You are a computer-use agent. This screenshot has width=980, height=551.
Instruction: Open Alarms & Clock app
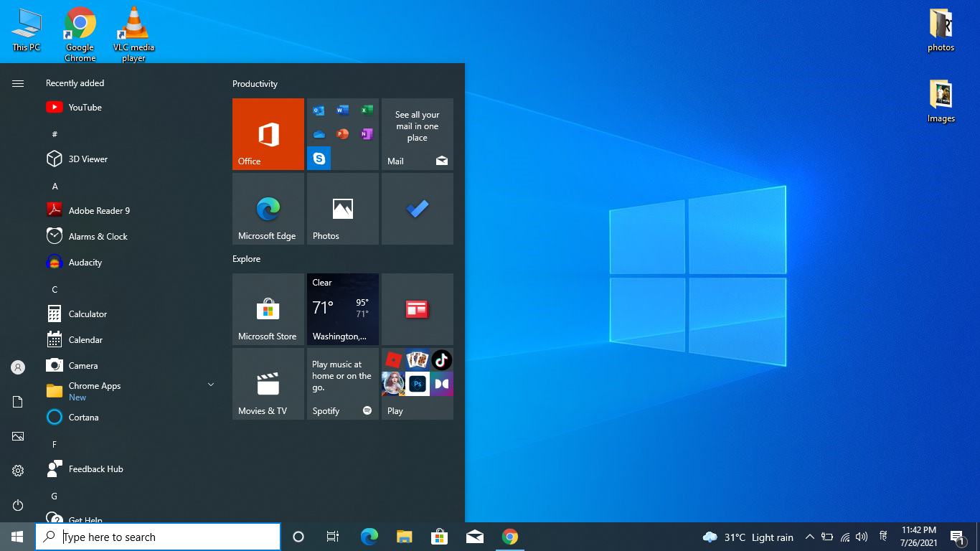click(x=129, y=237)
